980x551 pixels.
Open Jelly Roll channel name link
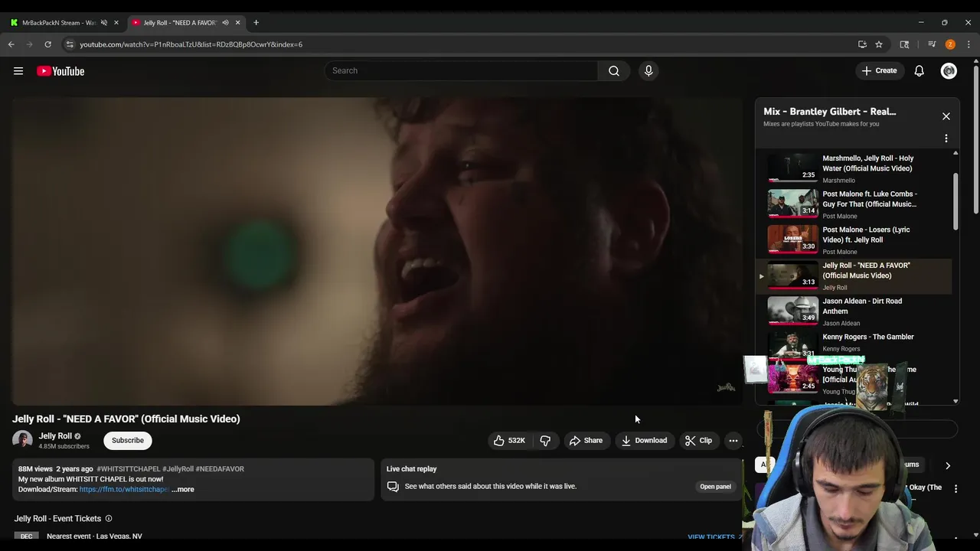[x=55, y=436]
